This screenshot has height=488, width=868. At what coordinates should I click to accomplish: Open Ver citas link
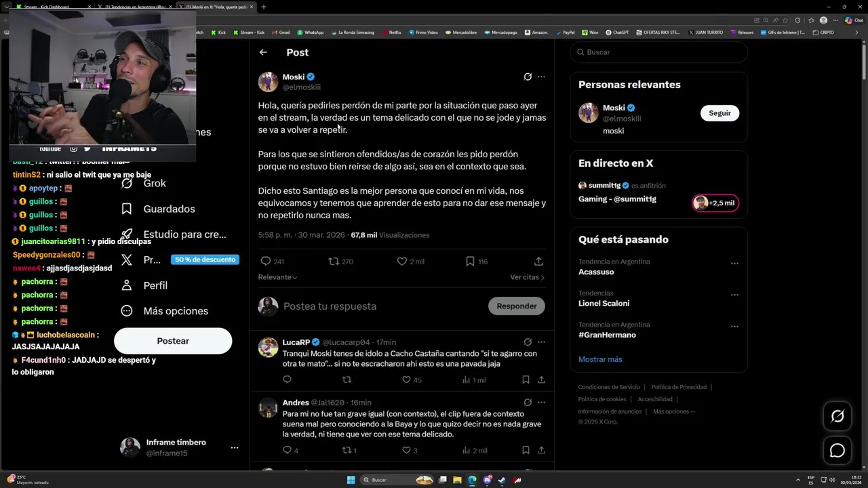(x=527, y=277)
